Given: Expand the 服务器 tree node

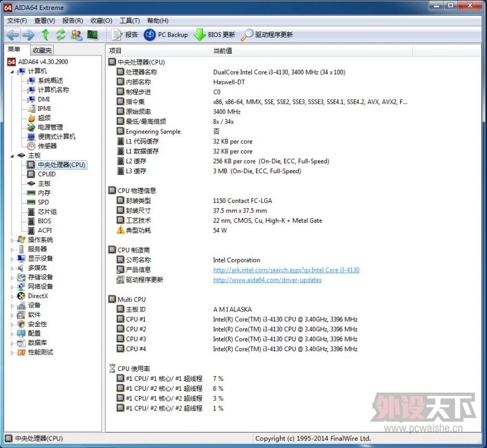Looking at the screenshot, I should click(12, 250).
